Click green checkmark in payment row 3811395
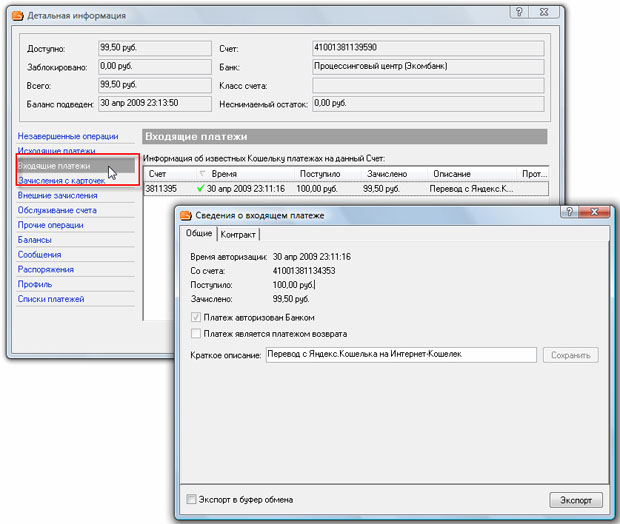Viewport: 620px width, 524px height. click(200, 188)
